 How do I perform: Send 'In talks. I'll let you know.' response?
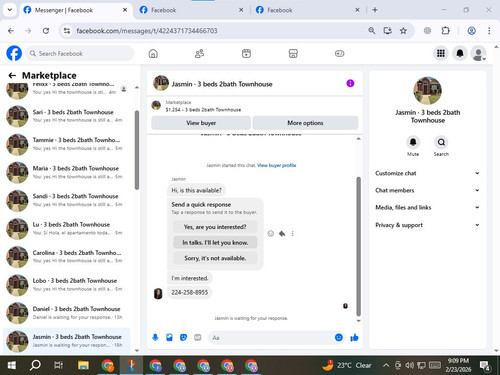[x=215, y=243]
